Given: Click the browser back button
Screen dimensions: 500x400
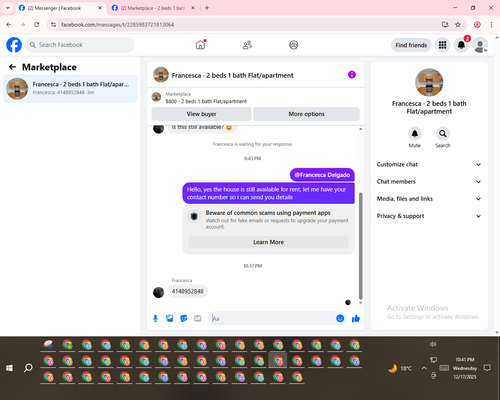Looking at the screenshot, I should click(x=9, y=25).
